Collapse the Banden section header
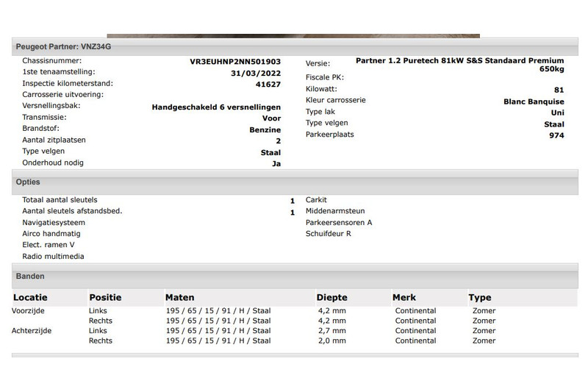Screen dimensions: 588x392 pos(30,277)
